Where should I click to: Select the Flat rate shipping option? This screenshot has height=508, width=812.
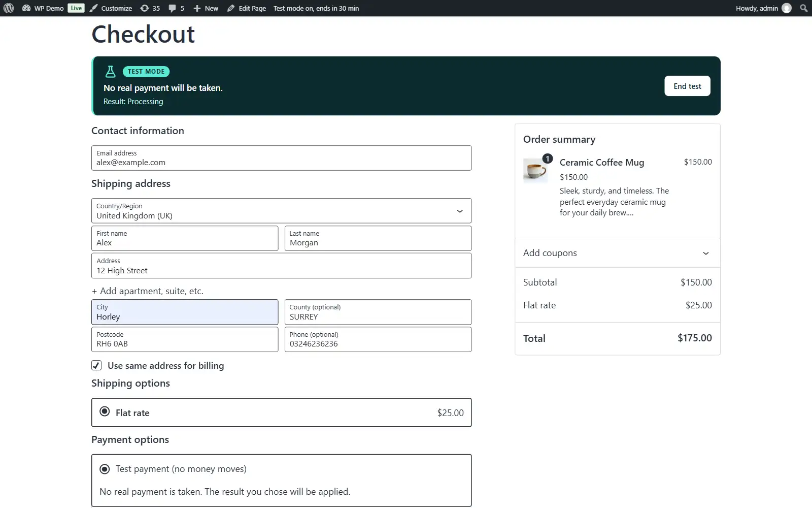[x=105, y=411]
